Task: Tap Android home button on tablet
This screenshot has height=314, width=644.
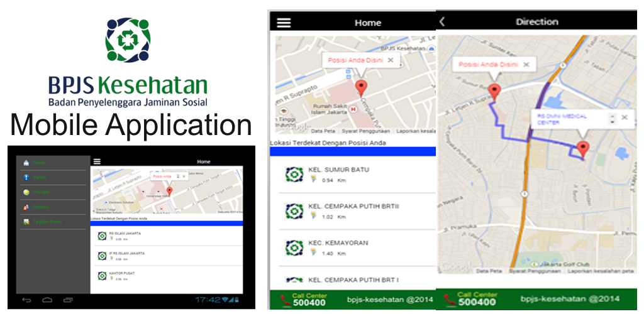Action: [47, 300]
